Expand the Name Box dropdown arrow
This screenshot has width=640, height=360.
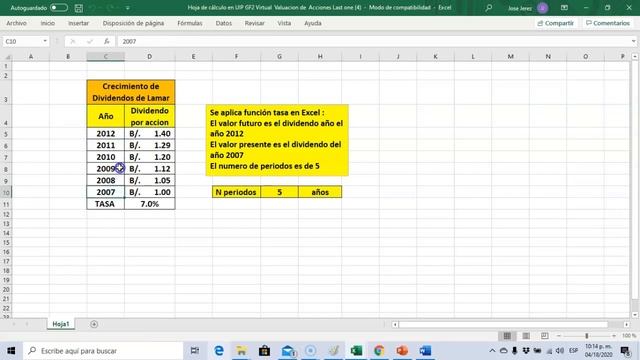(x=45, y=41)
